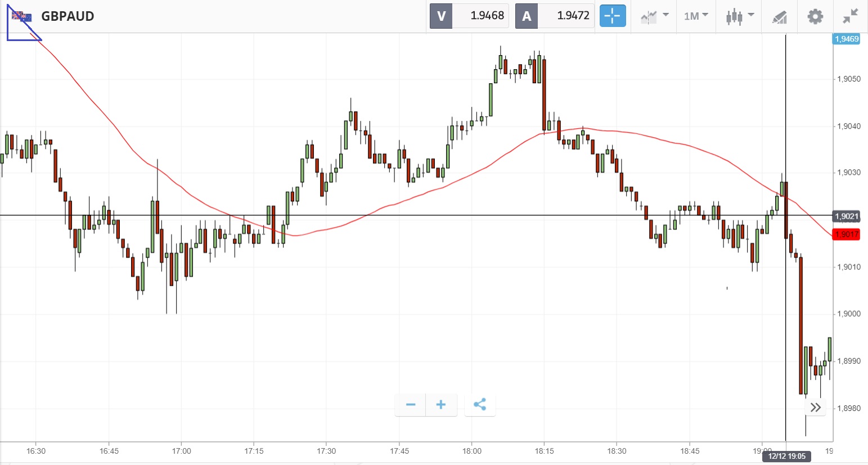Click the V sell price 1.9468 button

click(469, 16)
